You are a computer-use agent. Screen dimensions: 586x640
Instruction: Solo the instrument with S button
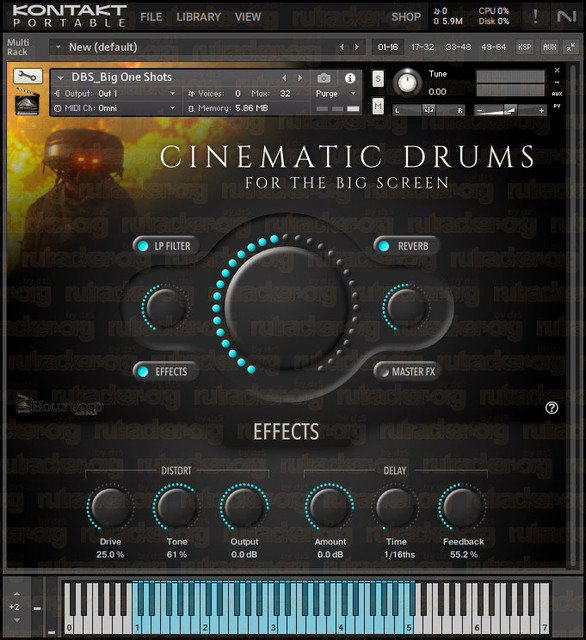[x=378, y=79]
